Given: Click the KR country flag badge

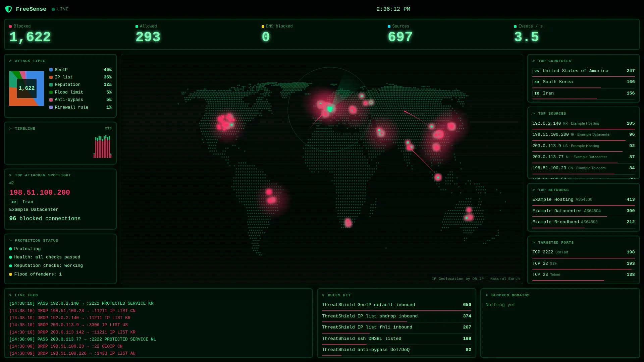Looking at the screenshot, I should coord(537,82).
